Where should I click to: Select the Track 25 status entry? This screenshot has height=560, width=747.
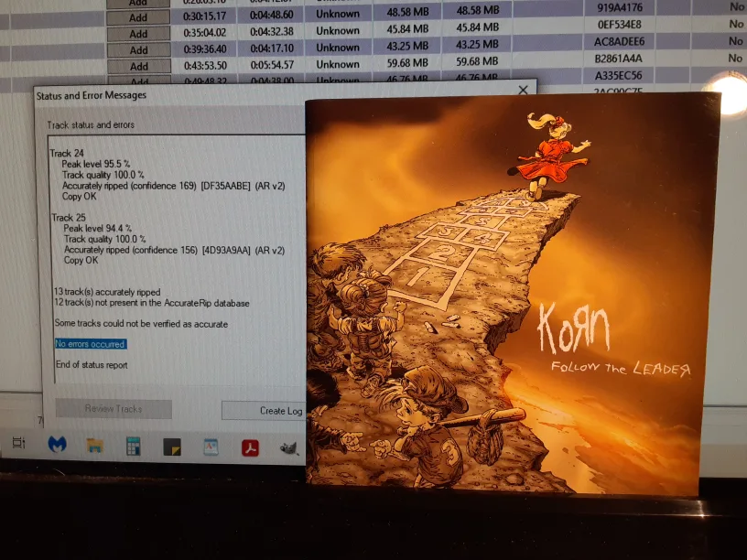click(69, 219)
